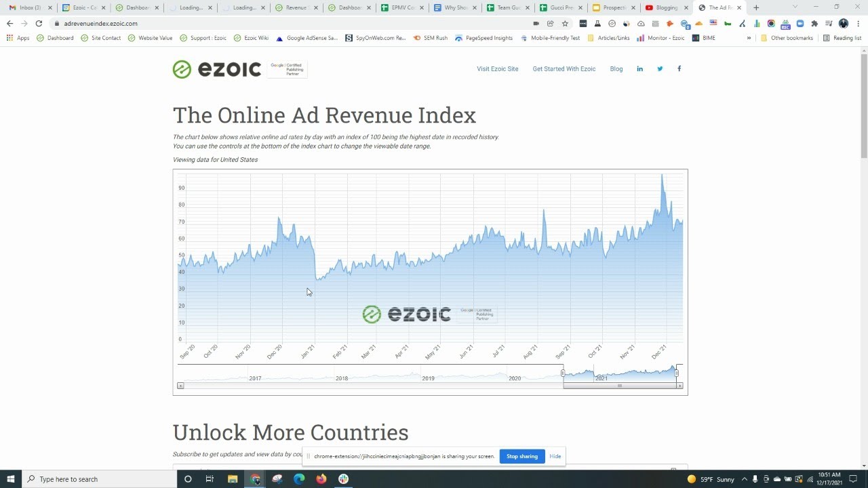Switch to the EPMV Co spreadsheet tab
The width and height of the screenshot is (868, 488).
pyautogui.click(x=401, y=7)
